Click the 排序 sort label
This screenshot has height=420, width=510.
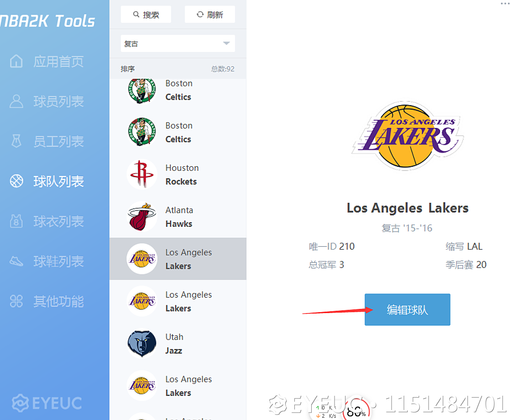click(x=128, y=69)
